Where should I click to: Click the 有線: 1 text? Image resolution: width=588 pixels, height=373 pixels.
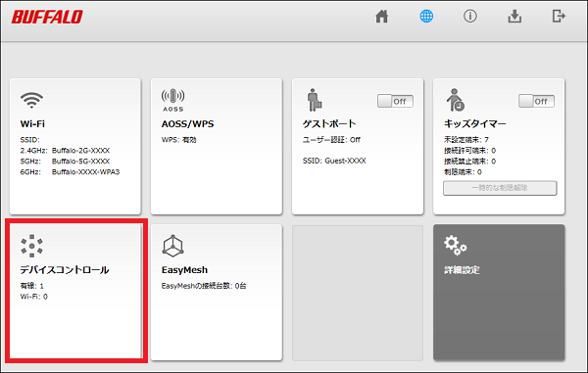(32, 286)
